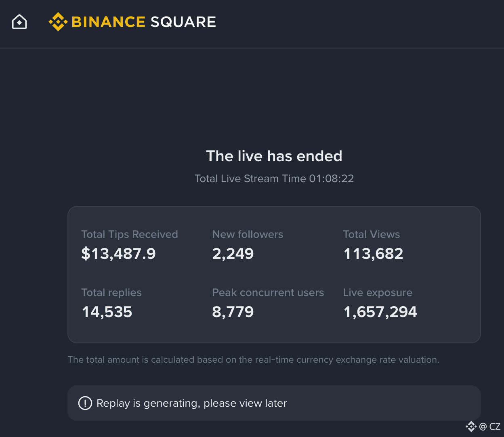Screen dimensions: 504x437
Task: Click the Replay is generating banner
Action: pos(274,403)
